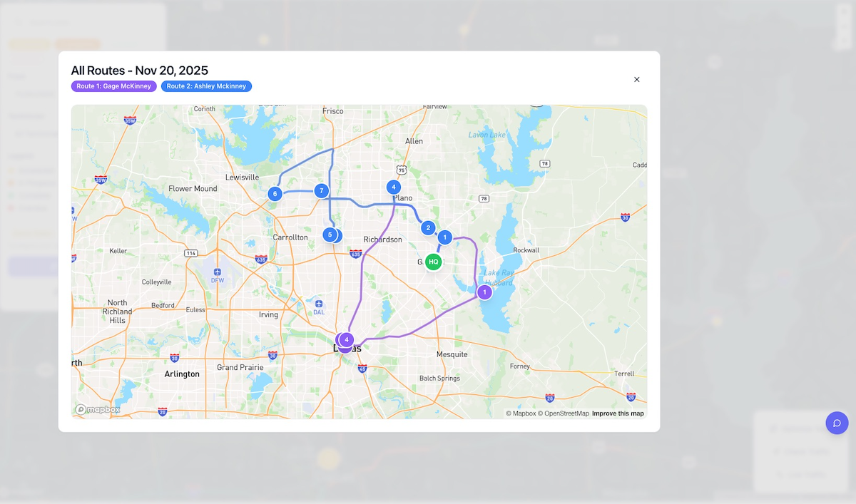This screenshot has height=504, width=856.
Task: Click purple stop 4 near Dallas
Action: [346, 340]
